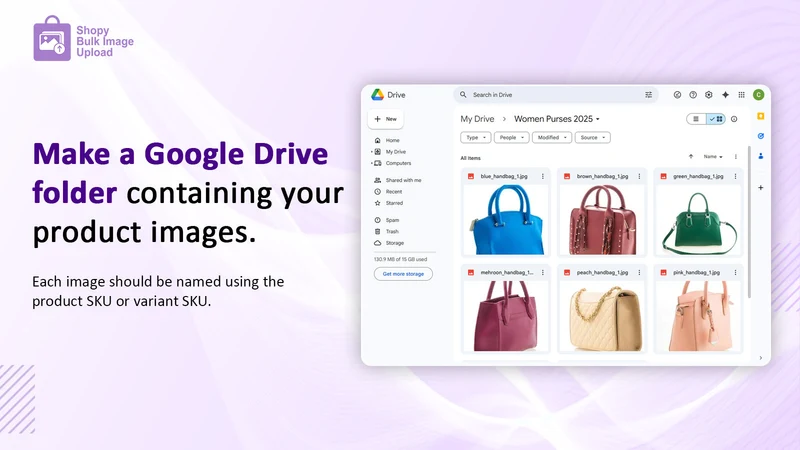Open the more sorting options menu icon

click(736, 157)
